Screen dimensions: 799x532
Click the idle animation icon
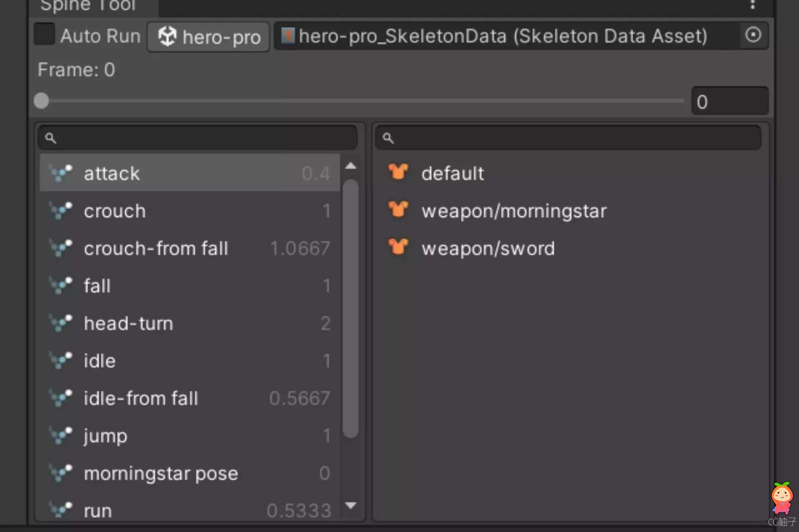[61, 360]
